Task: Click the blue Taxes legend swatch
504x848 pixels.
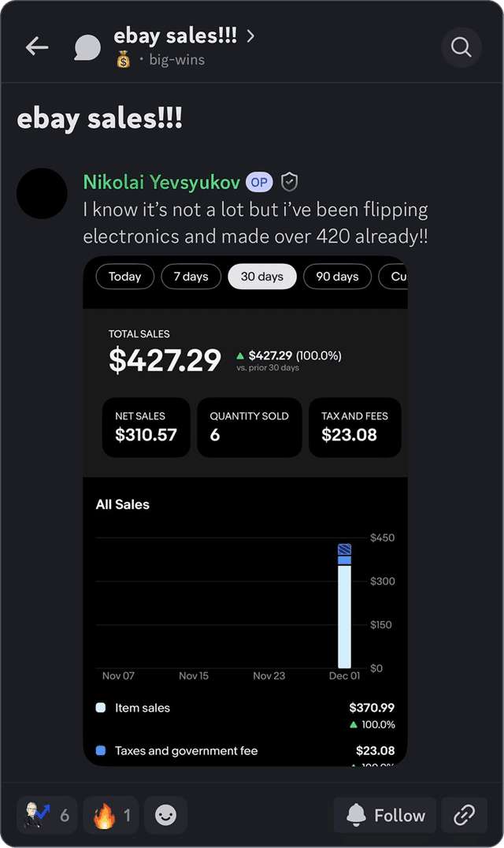Action: (100, 751)
